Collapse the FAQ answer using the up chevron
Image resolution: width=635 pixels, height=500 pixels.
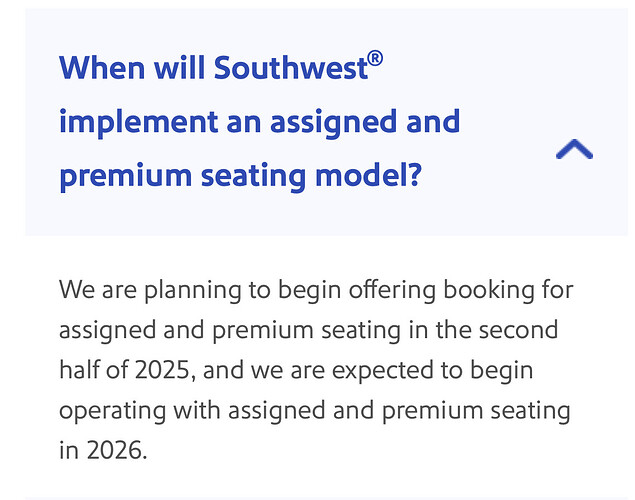click(574, 150)
